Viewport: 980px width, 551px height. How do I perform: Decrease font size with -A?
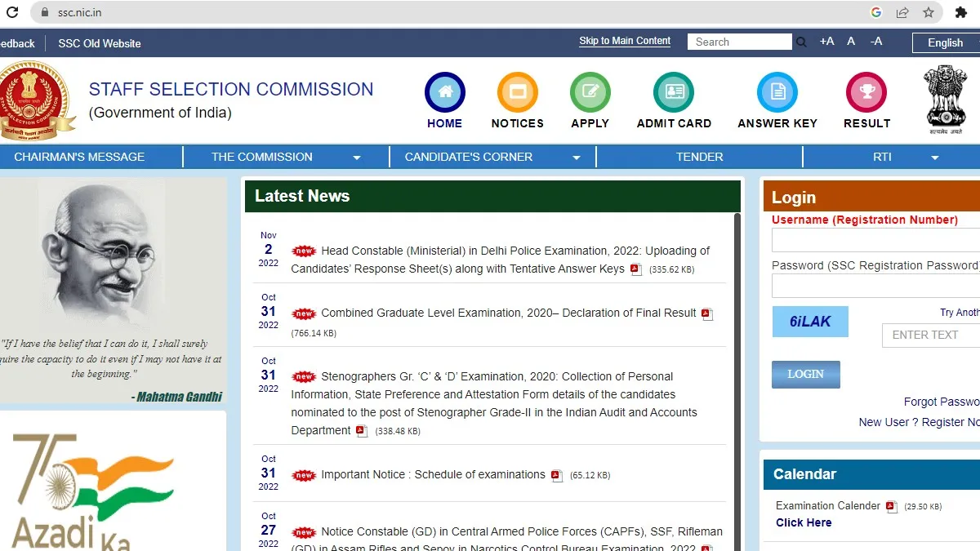(x=876, y=42)
